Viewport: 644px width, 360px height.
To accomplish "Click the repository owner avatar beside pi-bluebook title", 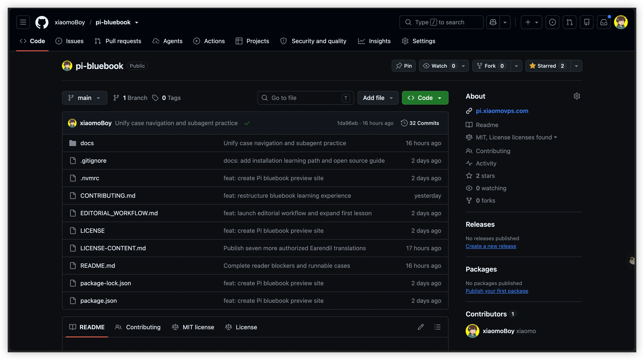I will click(67, 66).
